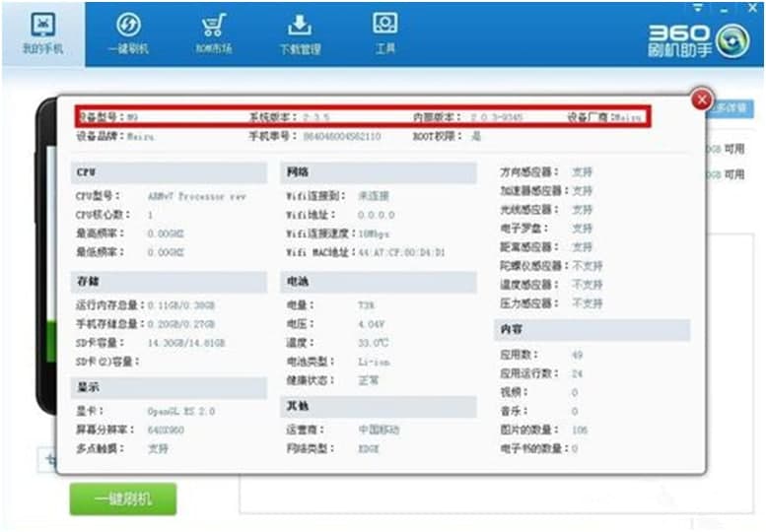The height and width of the screenshot is (532, 766).
Task: Click the 手机串号 label
Action: coord(273,136)
